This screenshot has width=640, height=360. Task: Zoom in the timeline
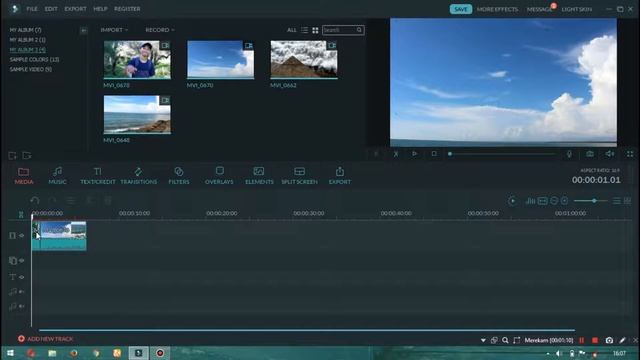[564, 201]
